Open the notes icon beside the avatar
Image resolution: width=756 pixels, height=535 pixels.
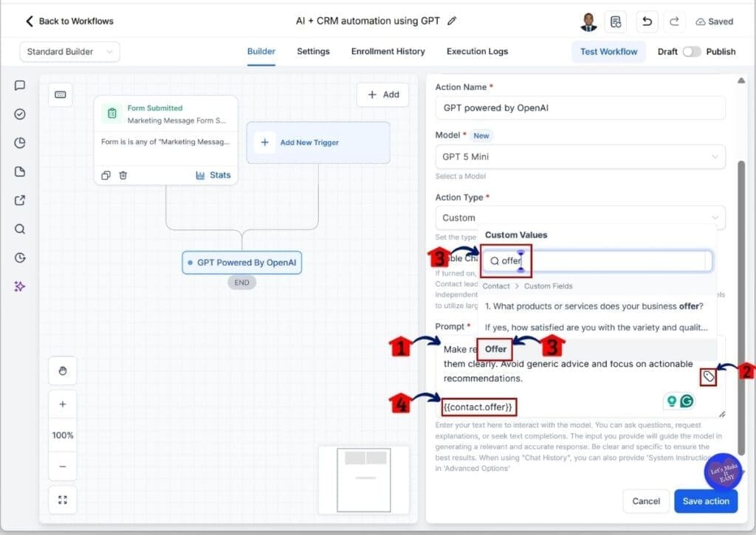point(616,21)
